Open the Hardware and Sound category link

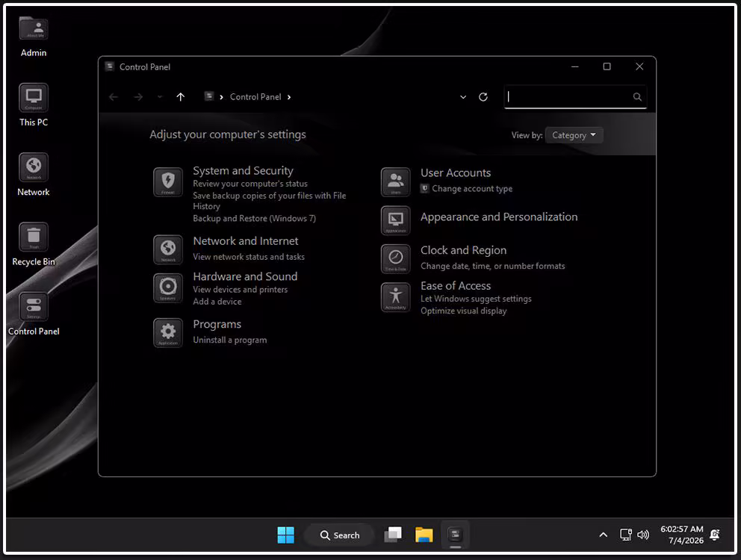click(x=245, y=276)
